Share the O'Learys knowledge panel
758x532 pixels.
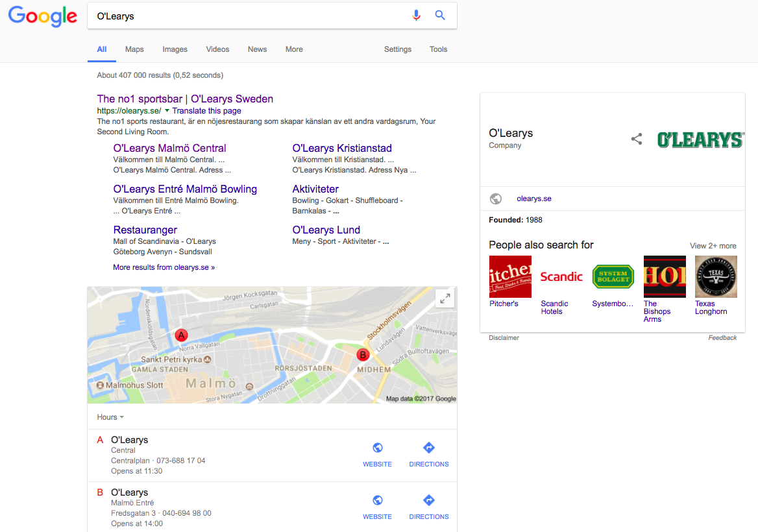point(637,139)
